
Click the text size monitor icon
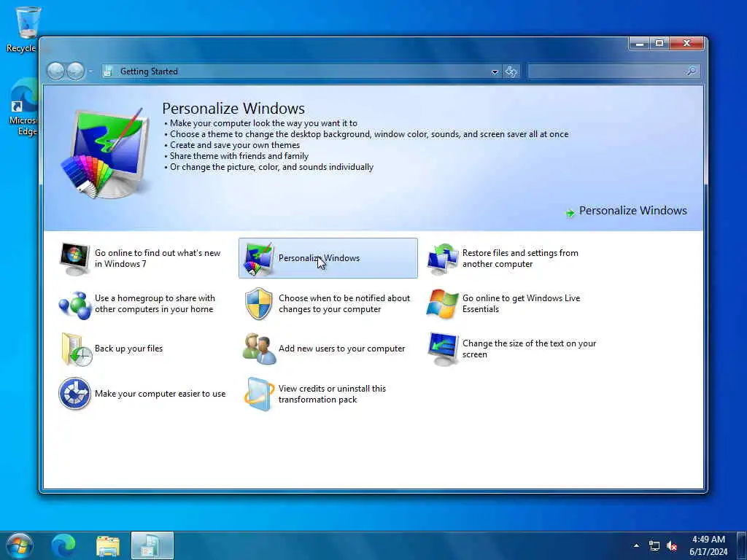point(443,349)
